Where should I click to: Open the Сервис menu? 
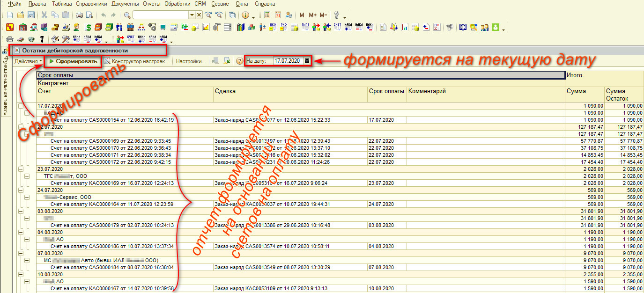coord(220,4)
